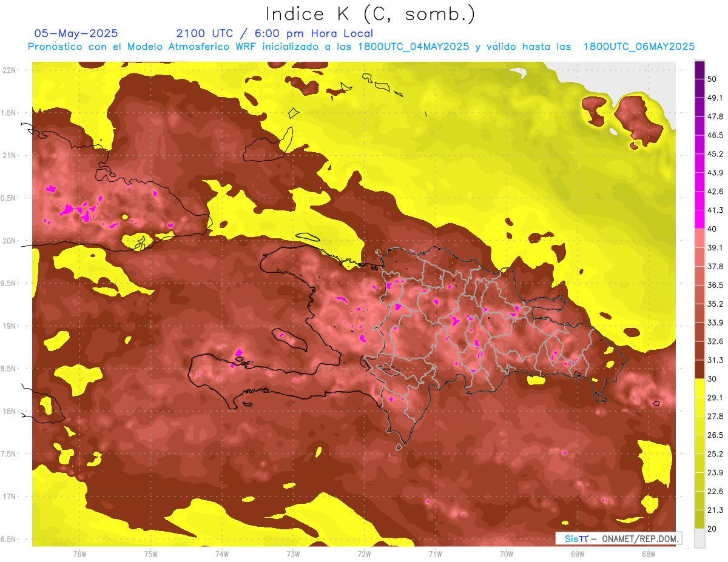Click the colorbar value "42.6"

(x=715, y=192)
